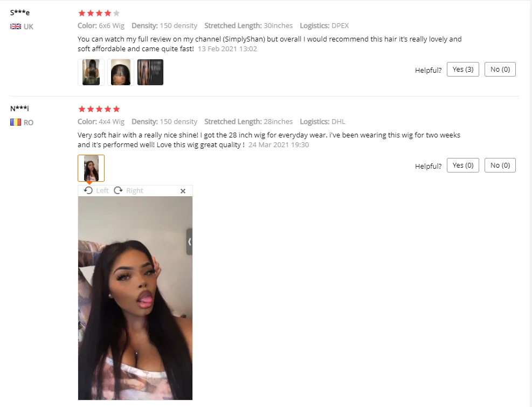Click the 4-star rating of S***e's review
532x407 pixels.
99,13
